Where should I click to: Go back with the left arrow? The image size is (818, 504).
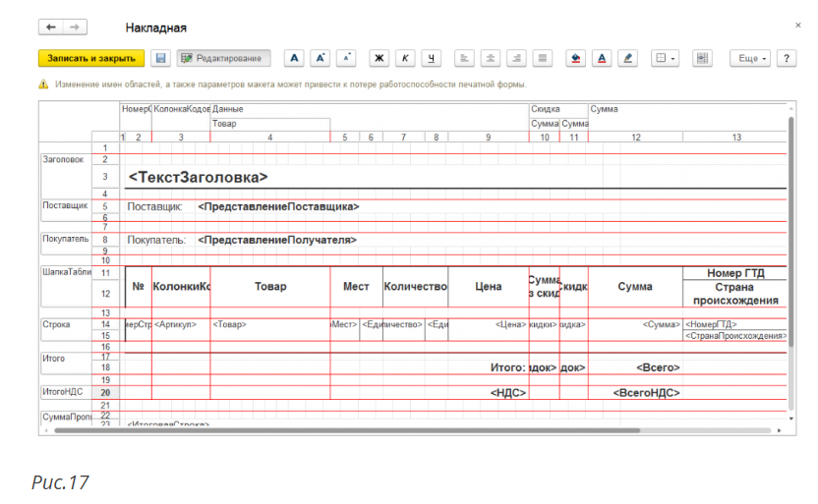pos(51,28)
